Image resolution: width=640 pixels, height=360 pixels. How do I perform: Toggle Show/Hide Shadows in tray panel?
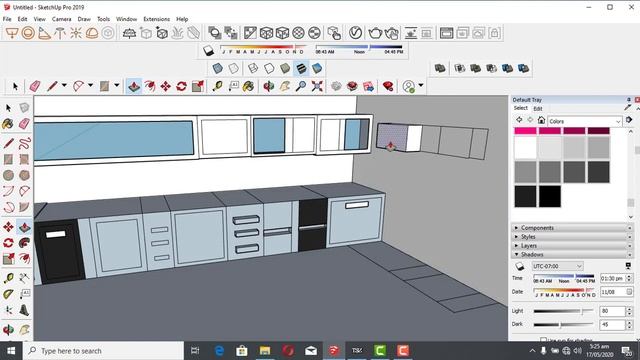520,266
